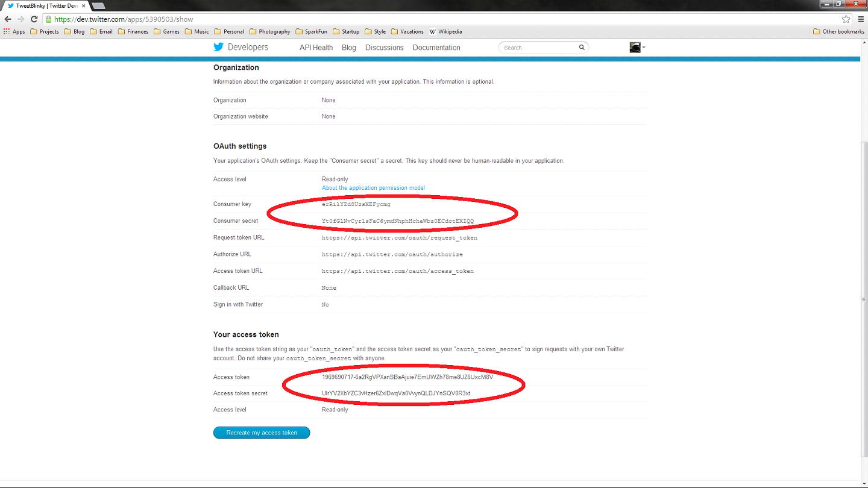Open the API Health menu item
Viewport: 868px width, 488px height.
coord(316,48)
